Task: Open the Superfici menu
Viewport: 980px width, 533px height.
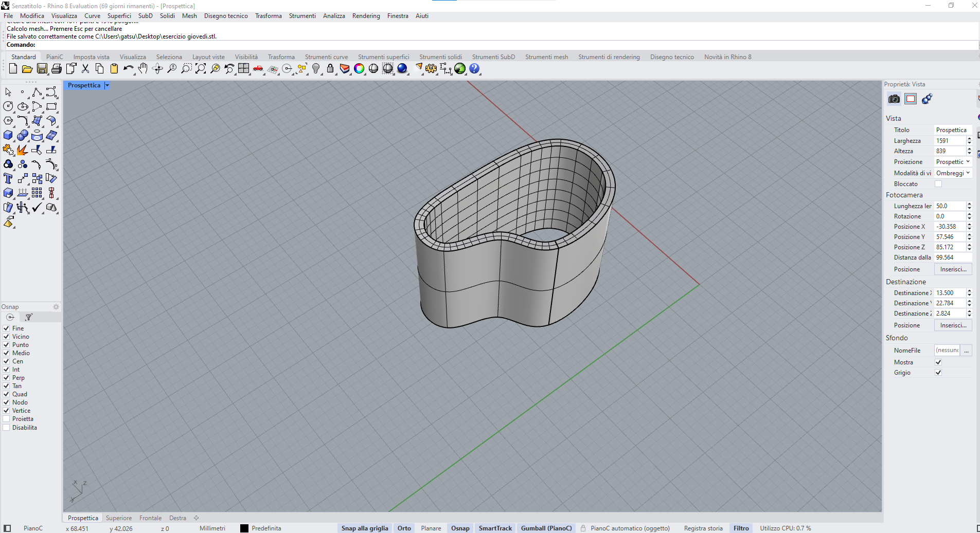Action: 119,16
